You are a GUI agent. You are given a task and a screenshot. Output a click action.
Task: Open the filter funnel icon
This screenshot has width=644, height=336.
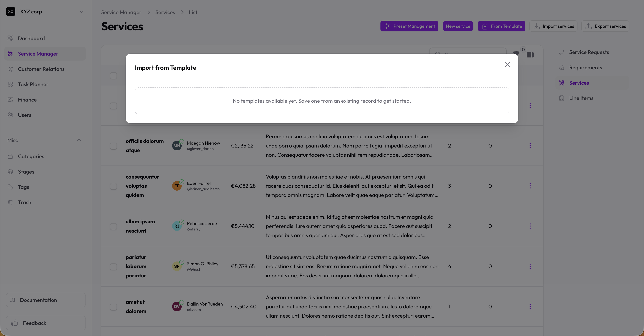tap(516, 53)
